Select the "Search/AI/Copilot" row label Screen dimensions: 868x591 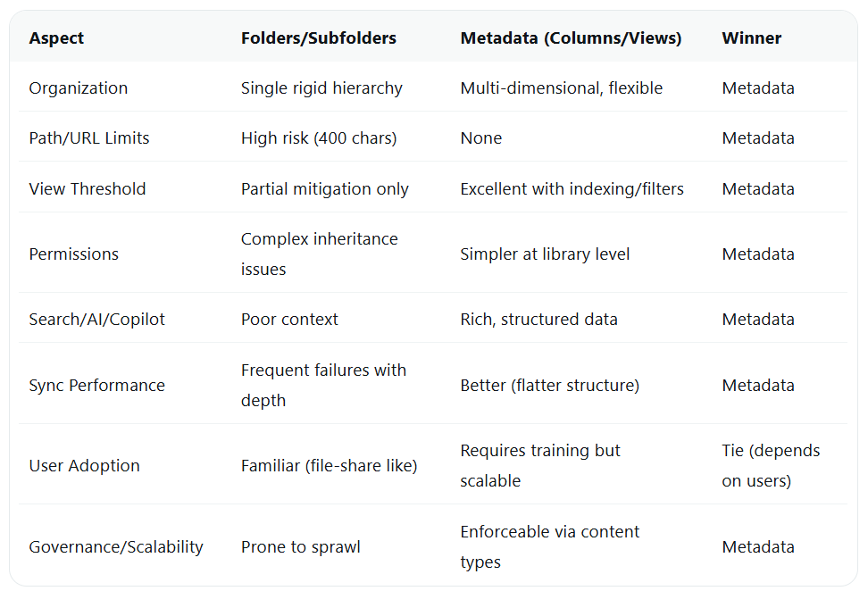[96, 320]
